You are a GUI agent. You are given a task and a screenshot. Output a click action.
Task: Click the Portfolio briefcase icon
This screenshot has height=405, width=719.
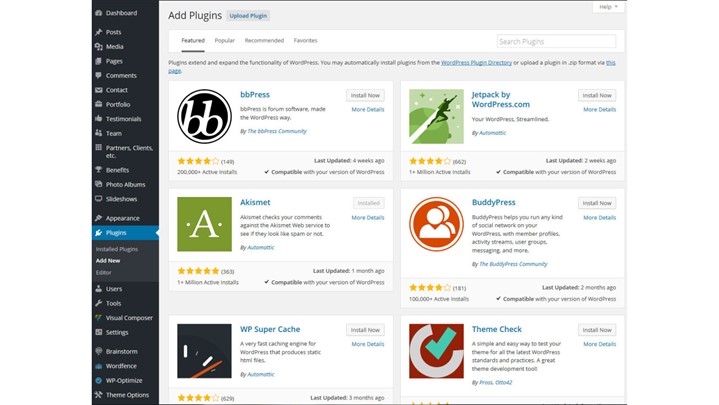(x=99, y=104)
